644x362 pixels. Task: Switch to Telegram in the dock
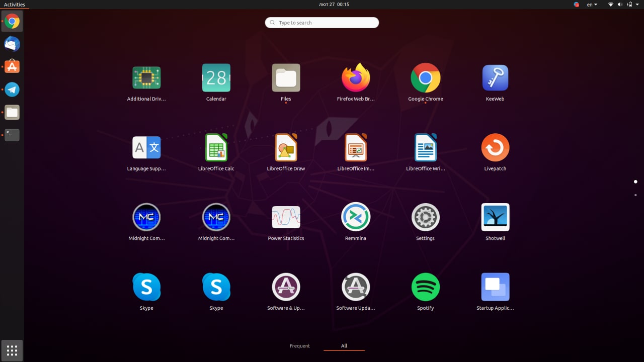coord(12,89)
